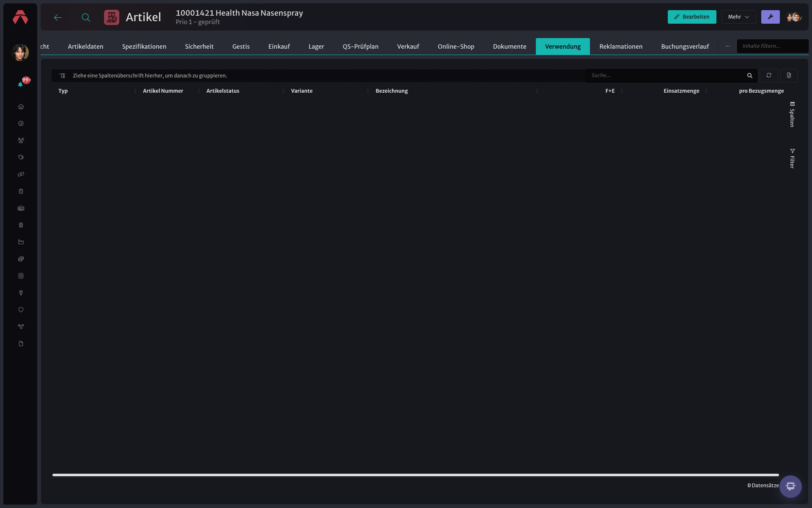Click the 0 Datensätze record count
This screenshot has width=812, height=508.
(x=763, y=486)
